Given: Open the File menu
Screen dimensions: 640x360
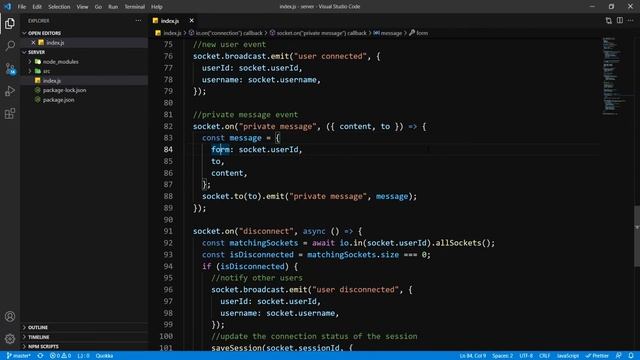Looking at the screenshot, I should [22, 7].
